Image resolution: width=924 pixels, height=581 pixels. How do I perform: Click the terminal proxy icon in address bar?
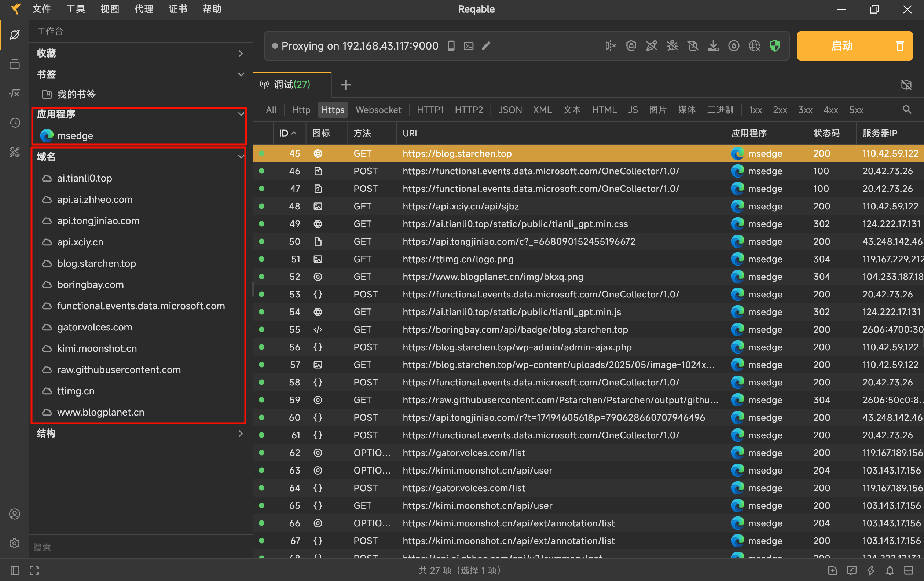[469, 46]
